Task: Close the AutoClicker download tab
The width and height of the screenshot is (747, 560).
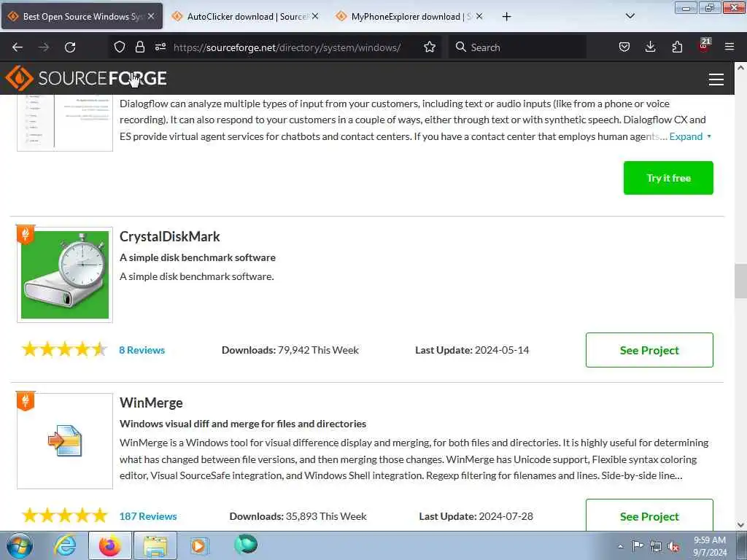Action: [x=315, y=16]
